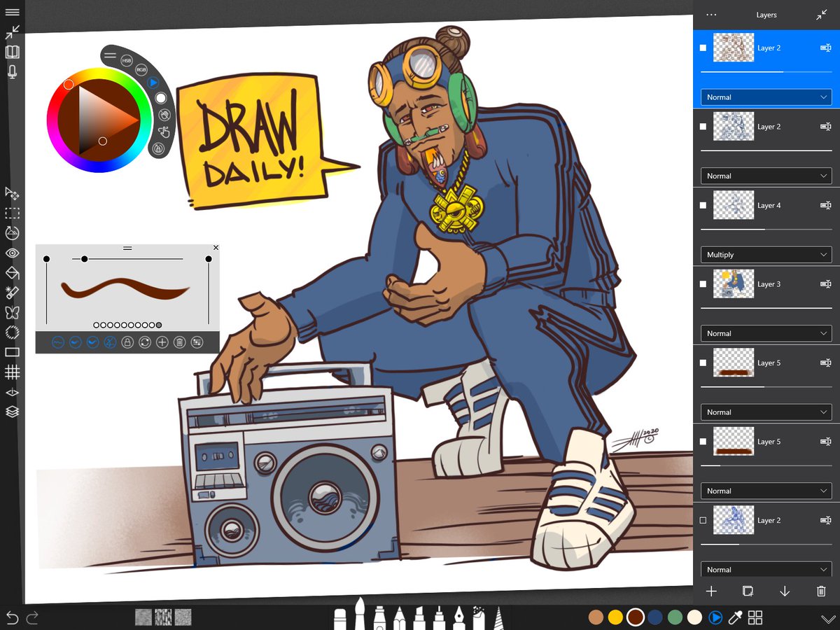This screenshot has height=630, width=840.
Task: Select the dashed rectangle selection tool
Action: [x=12, y=213]
